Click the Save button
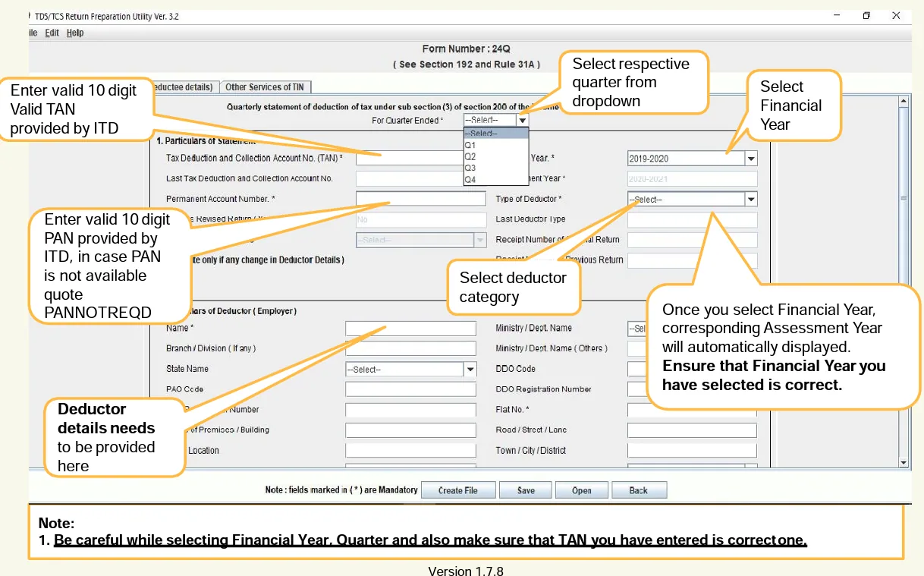 click(x=526, y=490)
